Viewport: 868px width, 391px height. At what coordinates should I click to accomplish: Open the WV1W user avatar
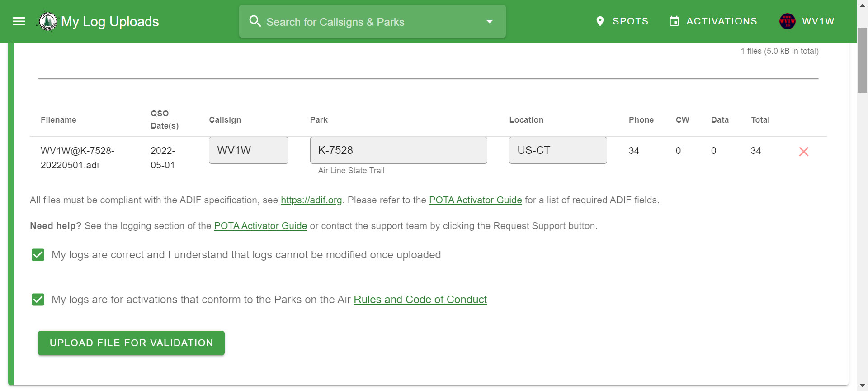pos(787,21)
